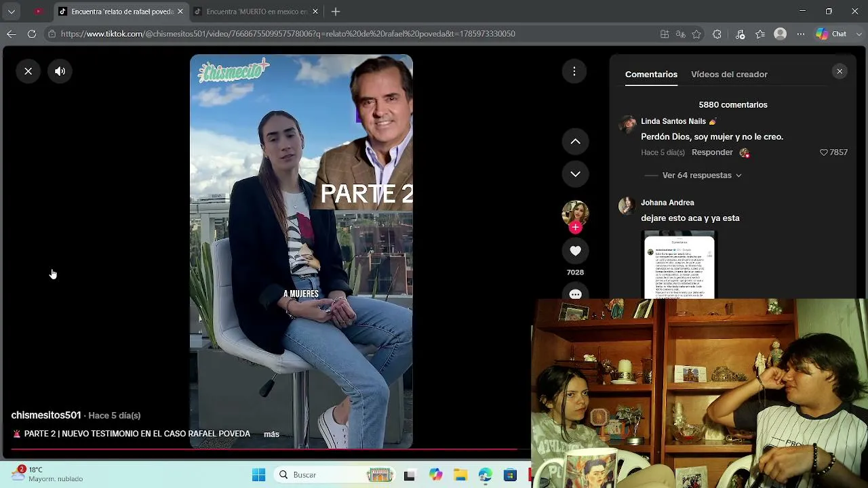Open the favorites list icon

[760, 34]
